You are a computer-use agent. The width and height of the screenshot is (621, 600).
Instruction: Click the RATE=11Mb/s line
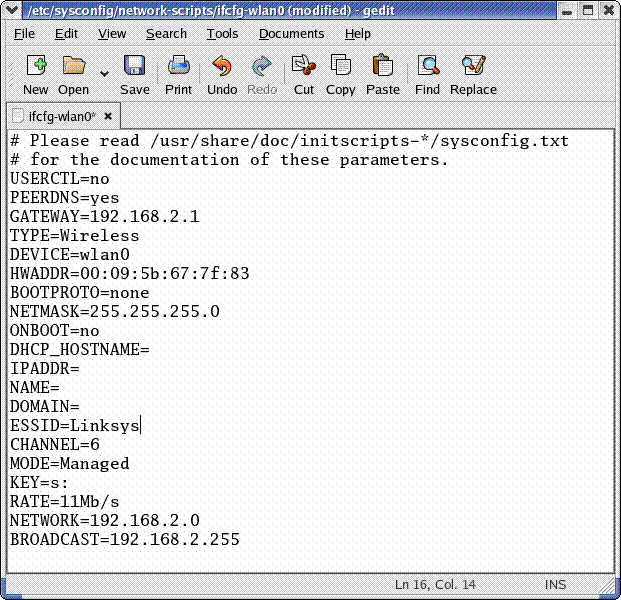coord(65,502)
